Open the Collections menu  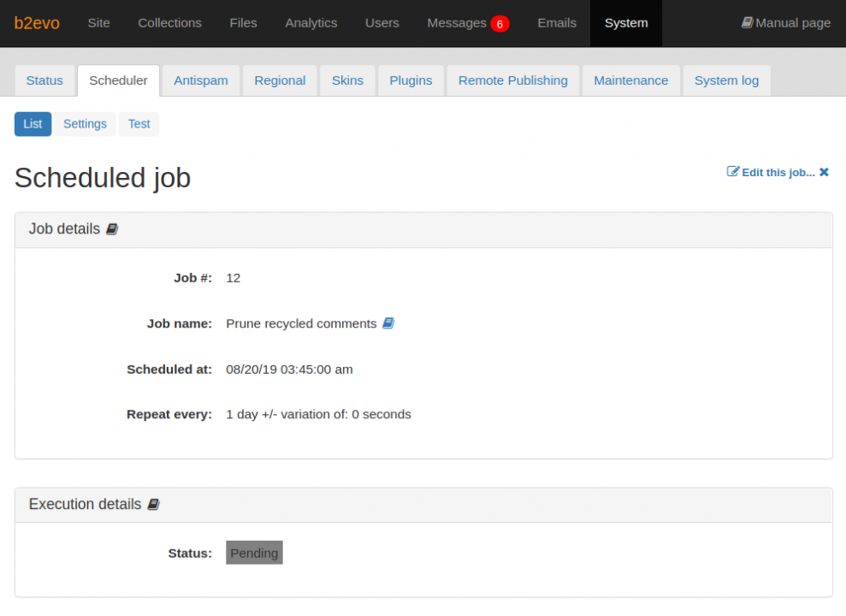point(170,23)
